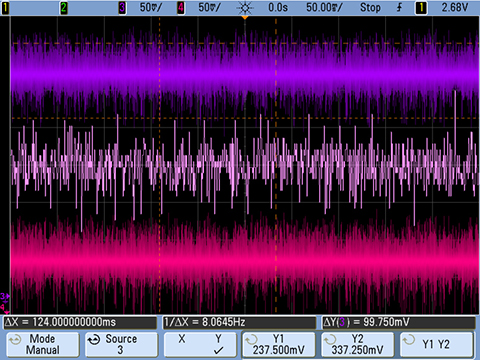Click the trigger source channel 1 badge

pyautogui.click(x=421, y=7)
